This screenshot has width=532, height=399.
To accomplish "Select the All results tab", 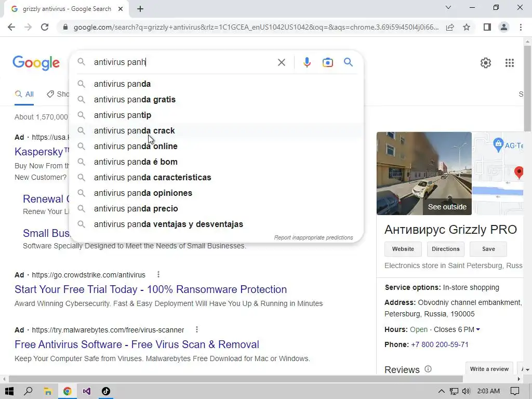I will pos(24,94).
